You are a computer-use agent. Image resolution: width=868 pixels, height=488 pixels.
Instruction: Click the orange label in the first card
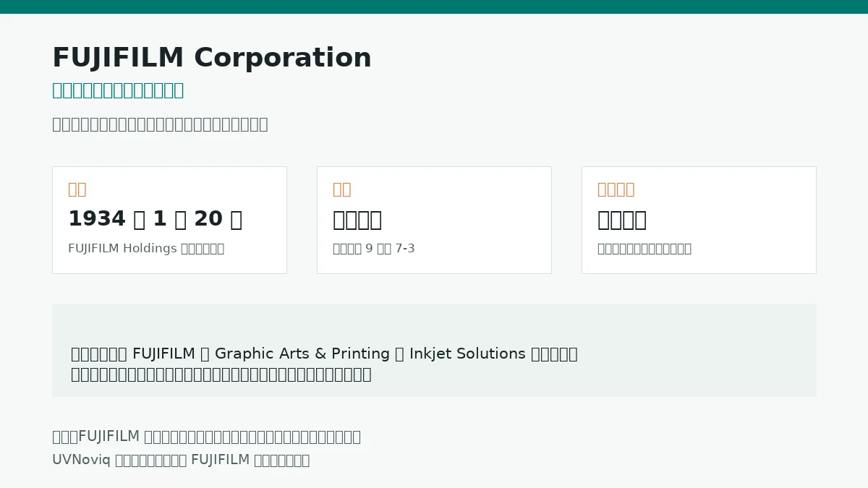(77, 189)
